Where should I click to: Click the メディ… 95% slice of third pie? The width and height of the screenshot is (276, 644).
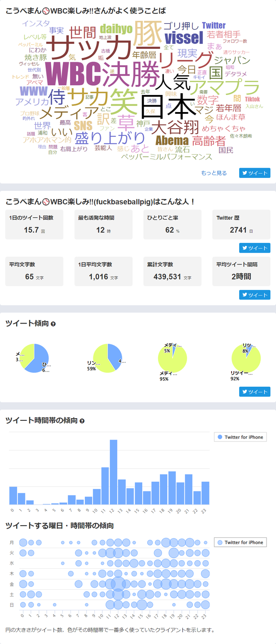pos(172,359)
